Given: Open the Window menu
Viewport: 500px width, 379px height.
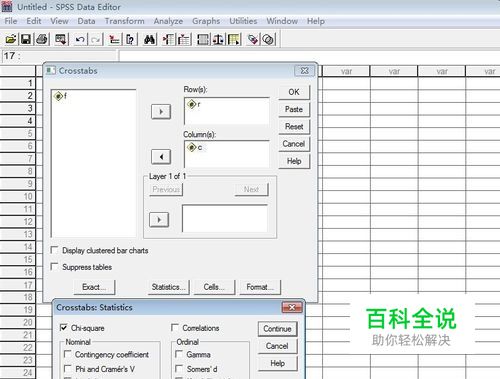Looking at the screenshot, I should tap(282, 21).
